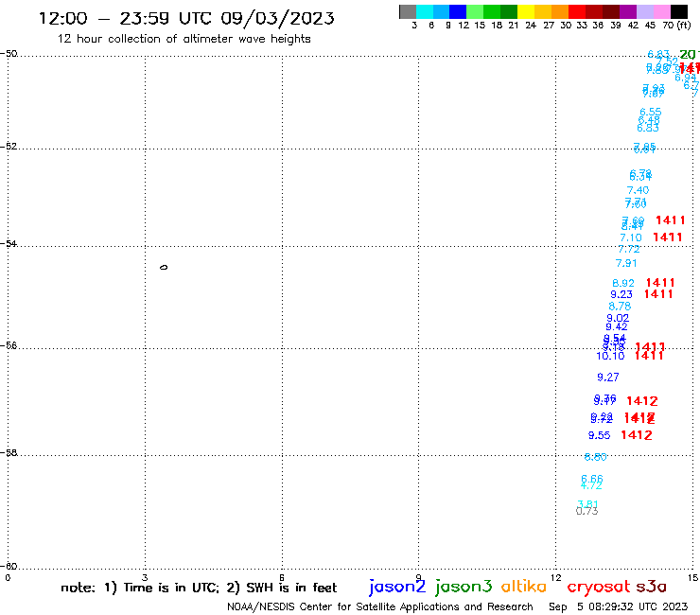Click the legend scale label 42
Viewport: 700px width, 615px height.
coord(633,26)
